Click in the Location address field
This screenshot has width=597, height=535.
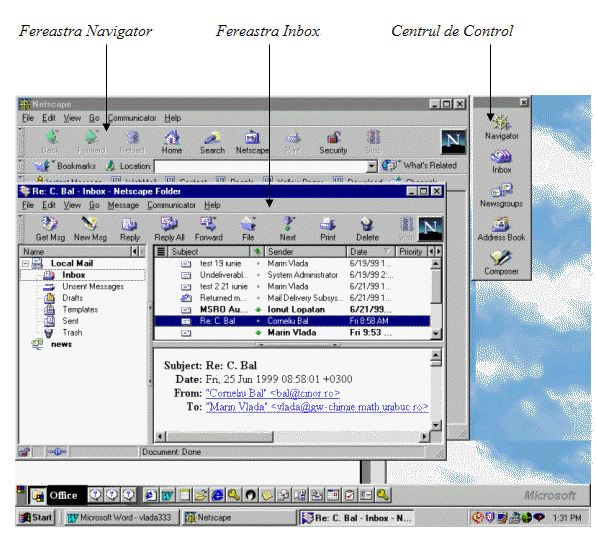[260, 166]
